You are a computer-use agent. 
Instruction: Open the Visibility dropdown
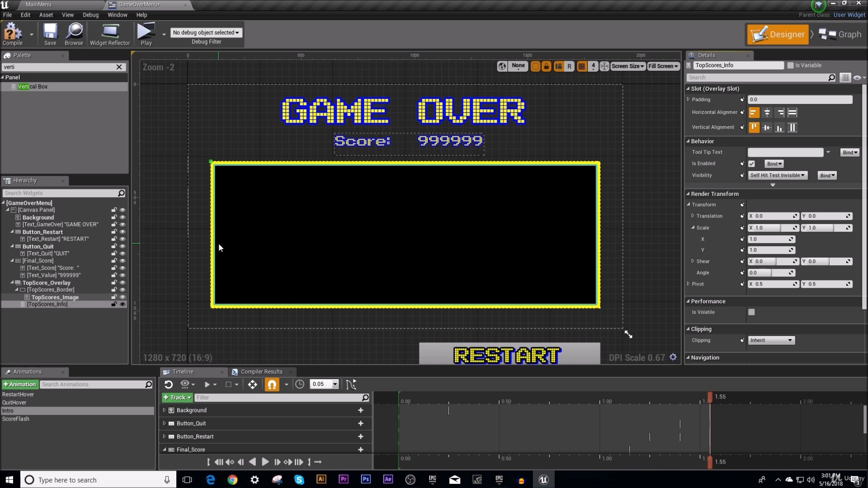(778, 175)
